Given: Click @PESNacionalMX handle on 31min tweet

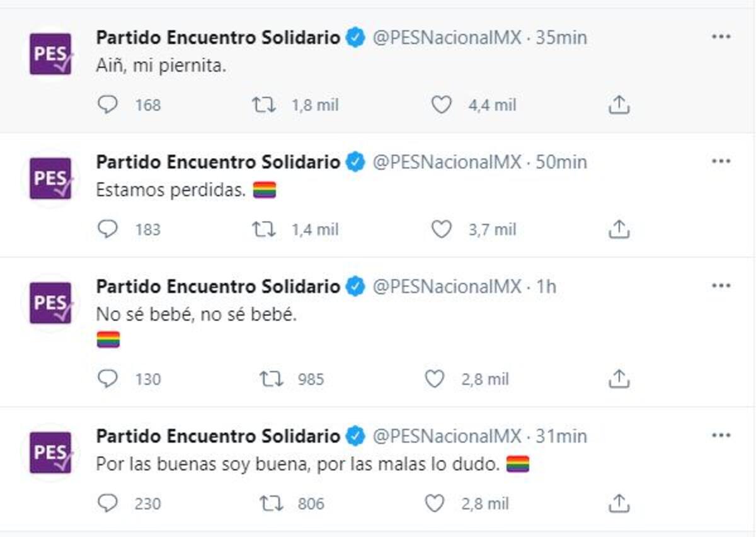Looking at the screenshot, I should 447,436.
